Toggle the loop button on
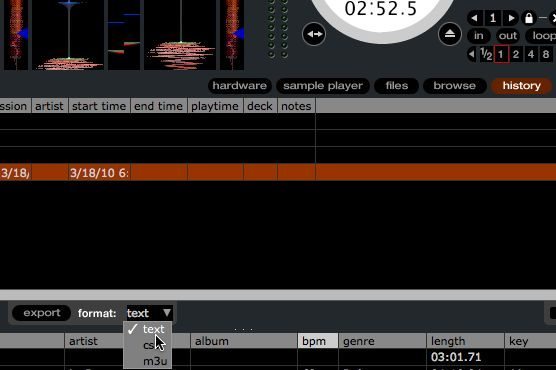The image size is (556, 370). click(x=543, y=35)
